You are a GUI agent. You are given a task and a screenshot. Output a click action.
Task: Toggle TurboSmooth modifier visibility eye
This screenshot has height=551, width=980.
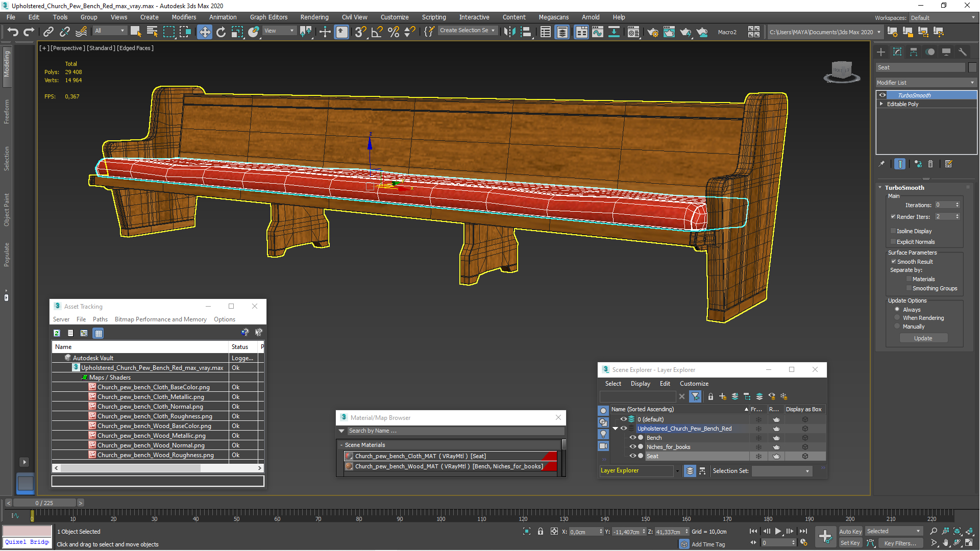click(x=883, y=95)
